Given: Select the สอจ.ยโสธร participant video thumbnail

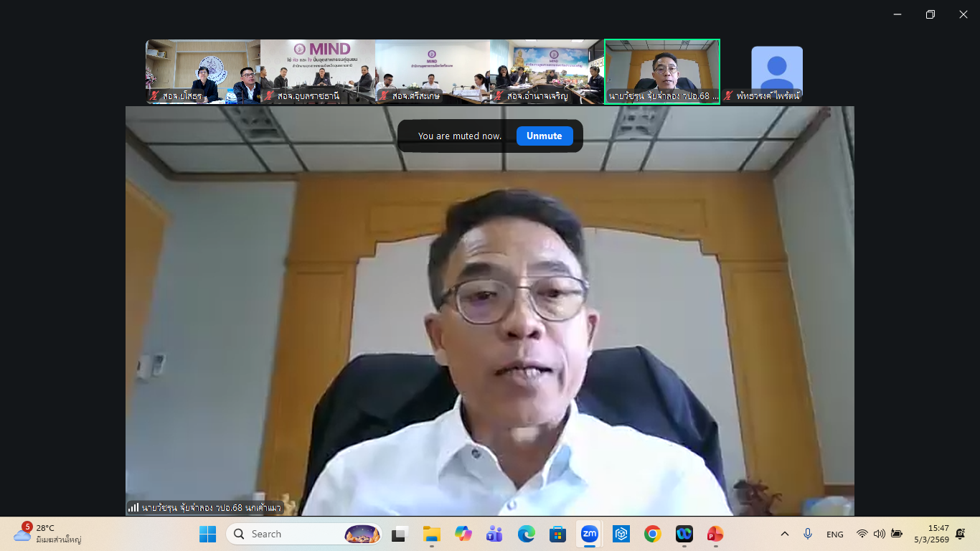Looking at the screenshot, I should (x=203, y=72).
